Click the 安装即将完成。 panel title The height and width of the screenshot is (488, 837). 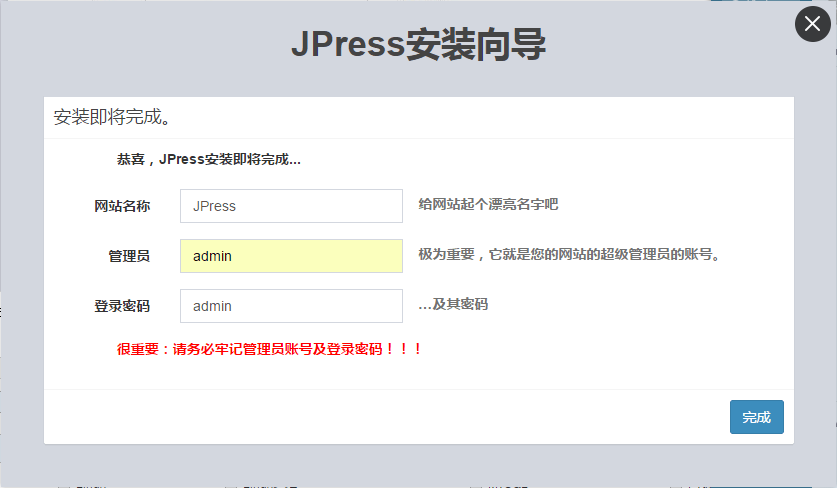click(x=113, y=117)
